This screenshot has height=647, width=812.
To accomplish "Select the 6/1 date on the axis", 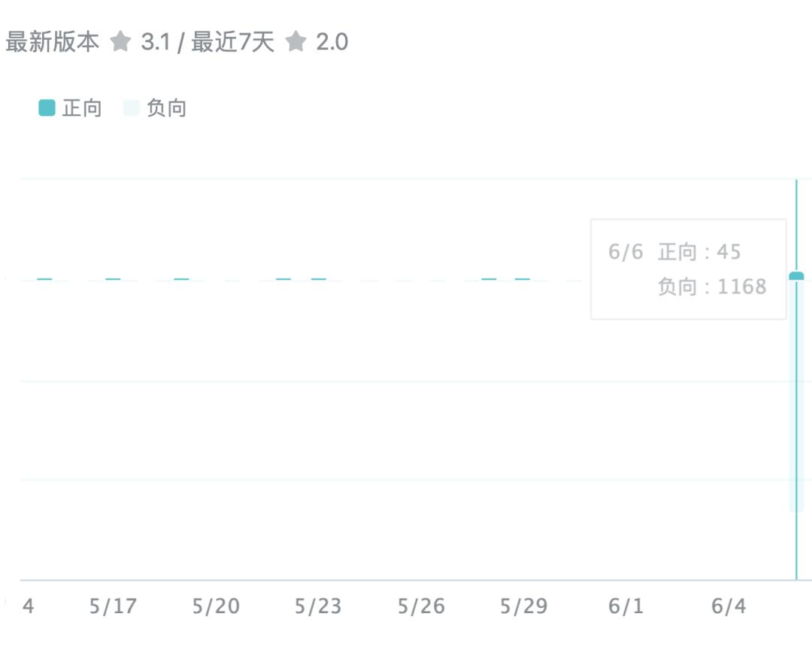I will (x=626, y=606).
